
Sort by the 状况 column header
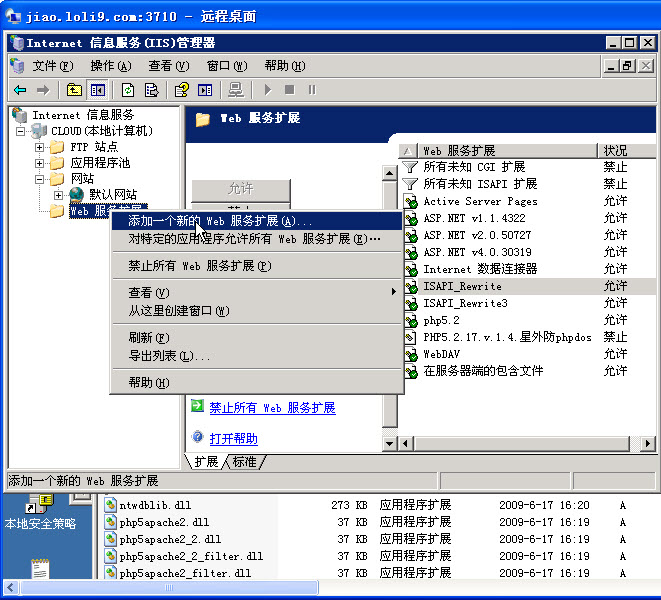coord(626,151)
